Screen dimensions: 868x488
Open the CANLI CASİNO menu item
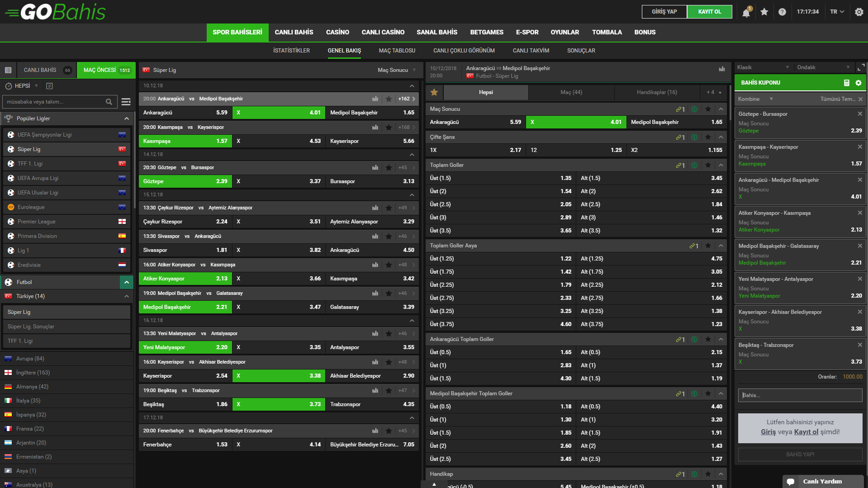click(x=383, y=33)
